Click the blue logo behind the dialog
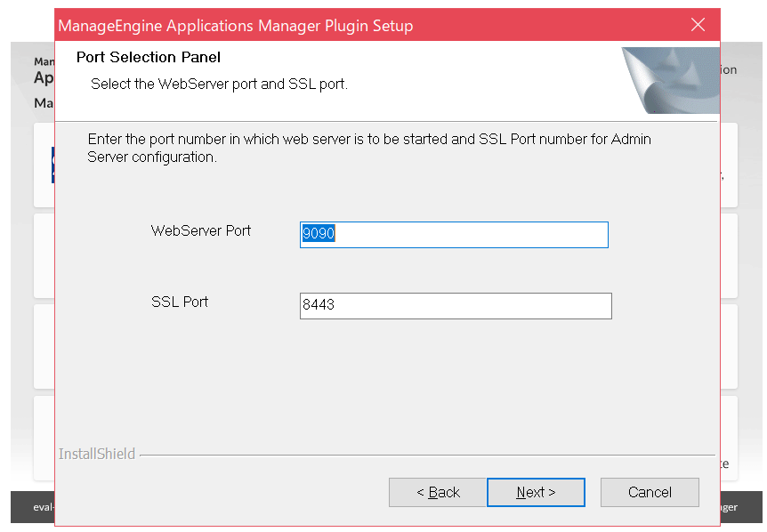The height and width of the screenshot is (532, 767). 52,166
